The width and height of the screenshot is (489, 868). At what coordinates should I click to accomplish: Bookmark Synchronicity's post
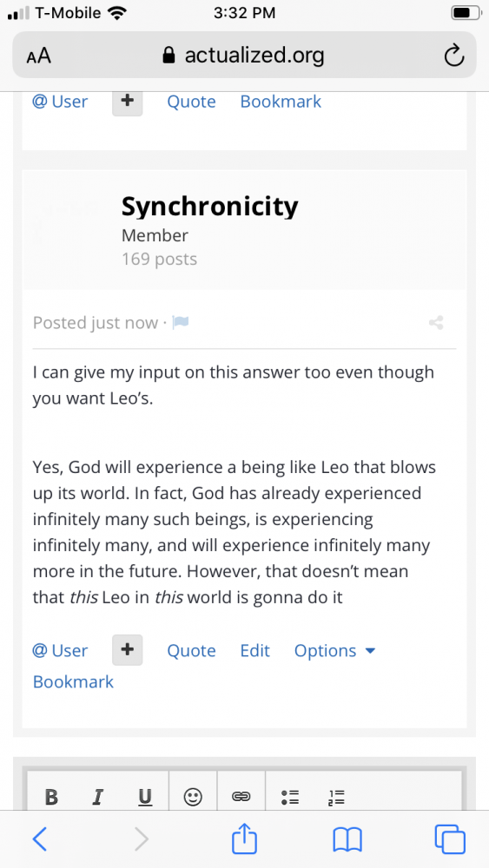pos(73,681)
